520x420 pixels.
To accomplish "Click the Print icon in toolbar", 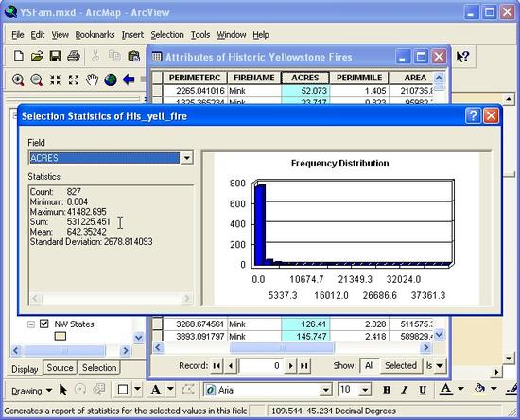I will [74, 56].
